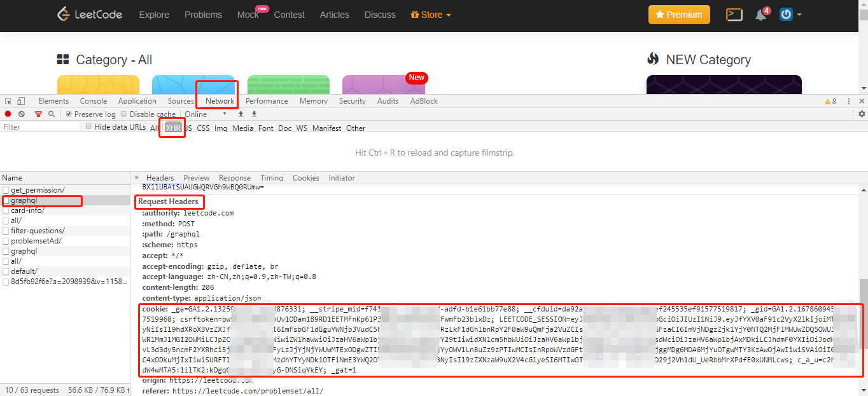Switch to the Performance tab

[x=267, y=101]
